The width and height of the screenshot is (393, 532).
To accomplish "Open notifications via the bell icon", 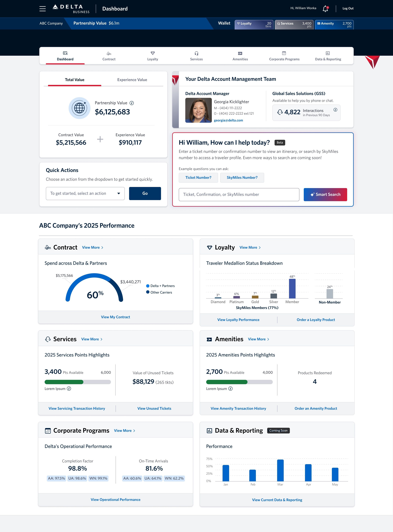I will click(325, 9).
